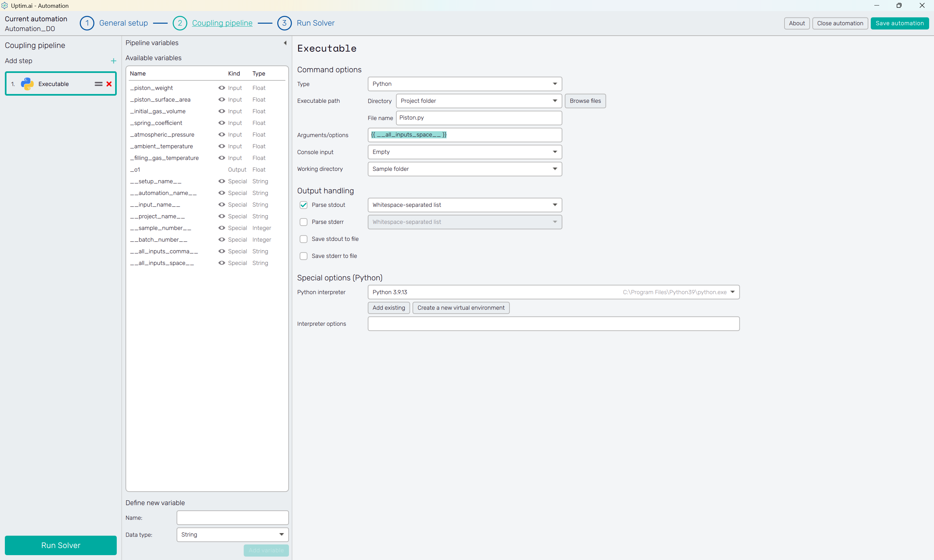This screenshot has height=560, width=934.
Task: Collapse the Pipeline variables panel arrow
Action: (285, 43)
